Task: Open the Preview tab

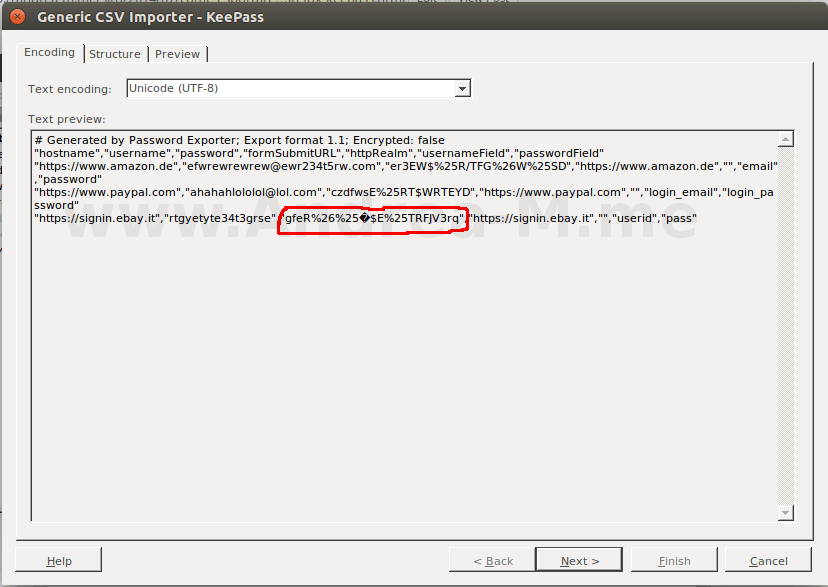Action: pyautogui.click(x=177, y=54)
